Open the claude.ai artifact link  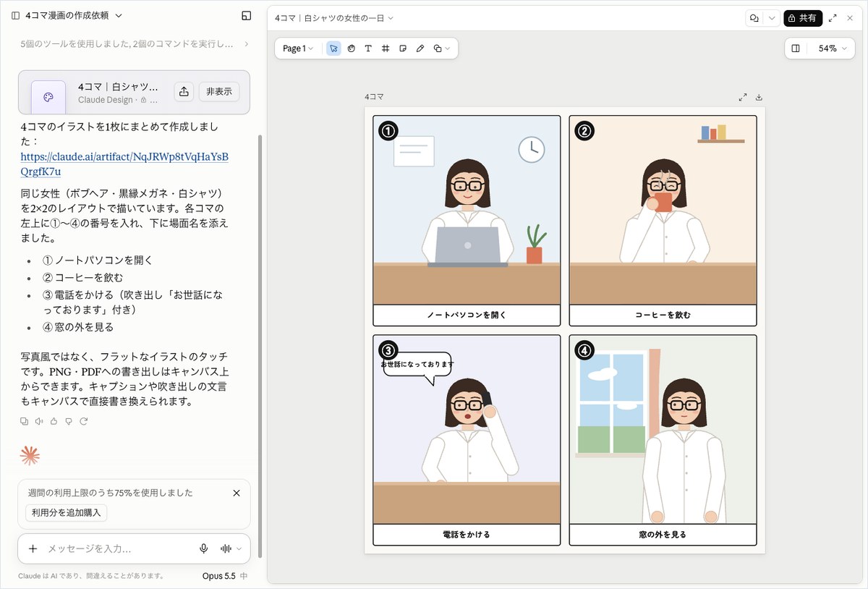pyautogui.click(x=124, y=164)
